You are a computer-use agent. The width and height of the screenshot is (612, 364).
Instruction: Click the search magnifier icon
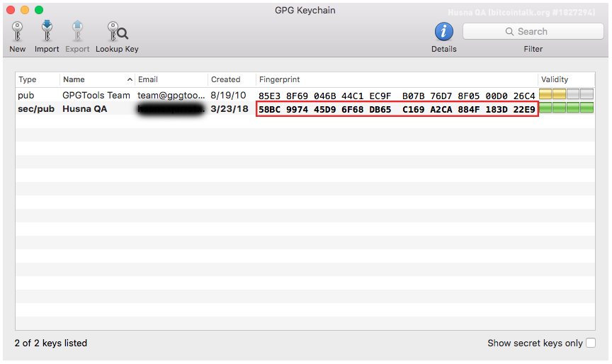509,32
